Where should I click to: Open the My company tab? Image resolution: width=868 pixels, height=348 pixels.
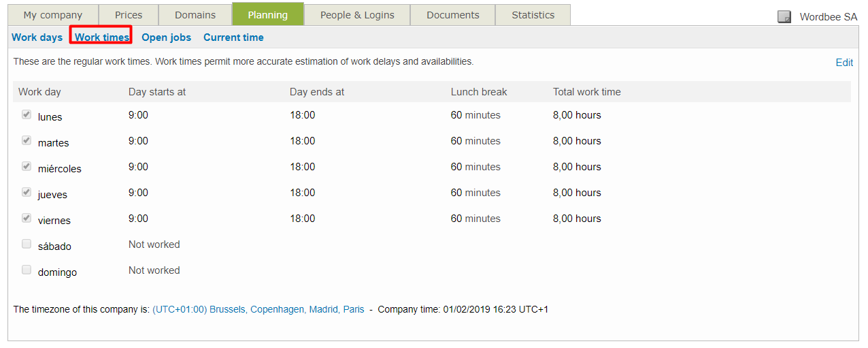pyautogui.click(x=52, y=15)
